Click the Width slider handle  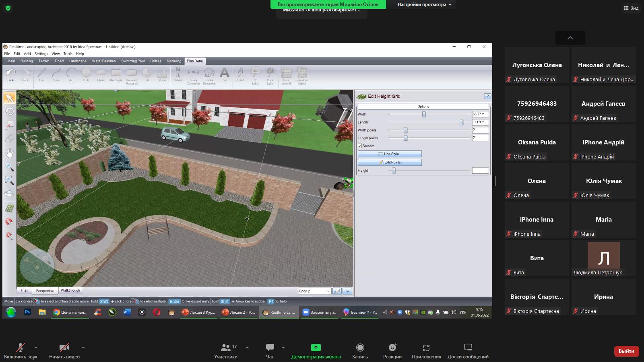424,114
